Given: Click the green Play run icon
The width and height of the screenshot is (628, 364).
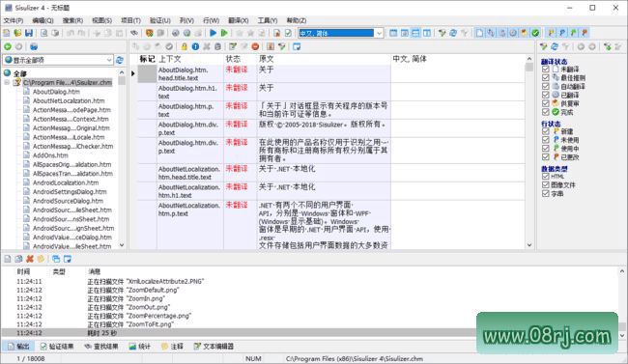Looking at the screenshot, I should coord(224,33).
